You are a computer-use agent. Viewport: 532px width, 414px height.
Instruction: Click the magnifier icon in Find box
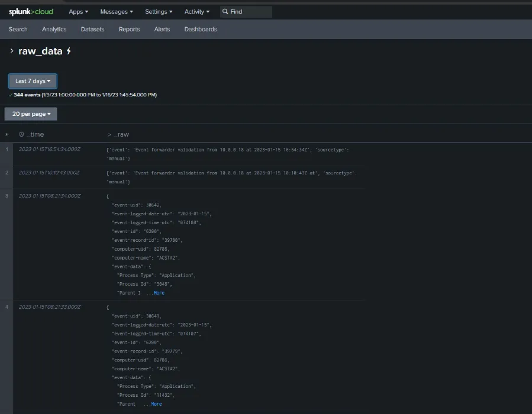pos(225,12)
